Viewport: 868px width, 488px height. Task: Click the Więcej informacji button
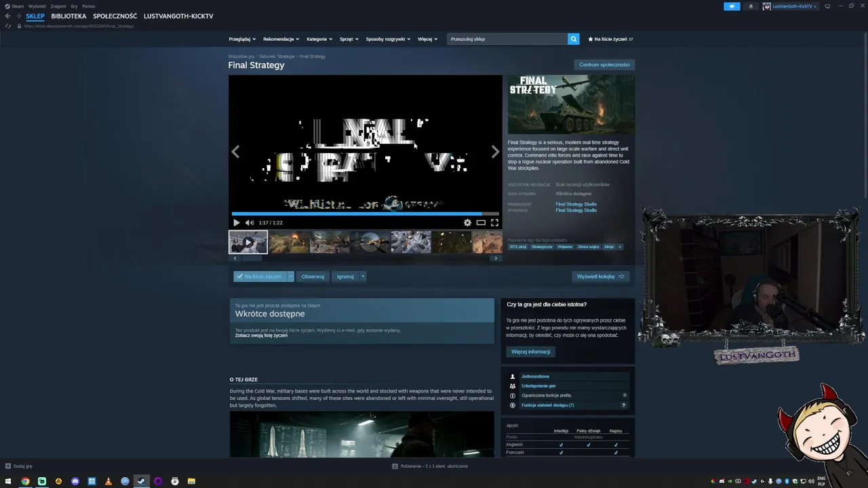point(530,352)
